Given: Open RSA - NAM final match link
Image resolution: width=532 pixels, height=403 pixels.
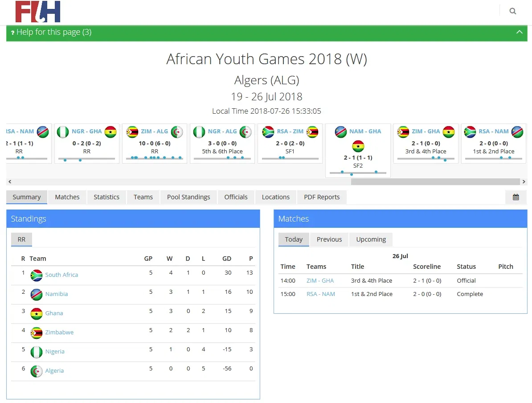Looking at the screenshot, I should tap(321, 294).
